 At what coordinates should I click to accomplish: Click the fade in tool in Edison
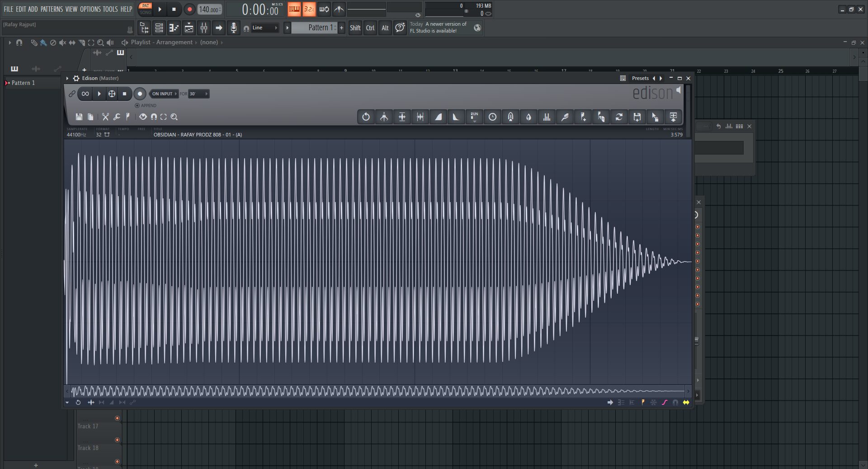tap(438, 117)
